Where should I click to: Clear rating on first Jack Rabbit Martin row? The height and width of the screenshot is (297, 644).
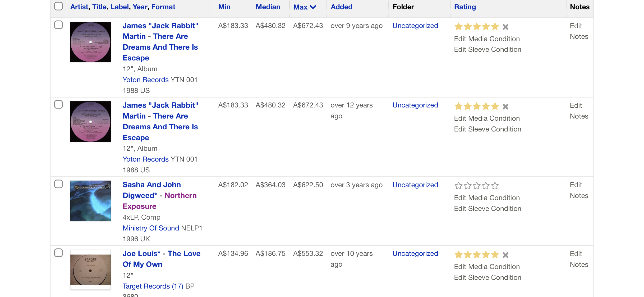click(x=505, y=27)
